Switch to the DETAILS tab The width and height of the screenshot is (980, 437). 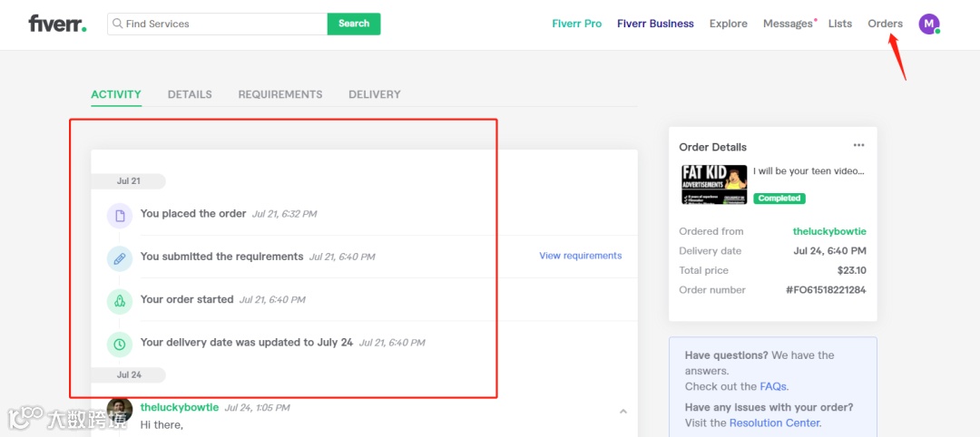point(190,95)
